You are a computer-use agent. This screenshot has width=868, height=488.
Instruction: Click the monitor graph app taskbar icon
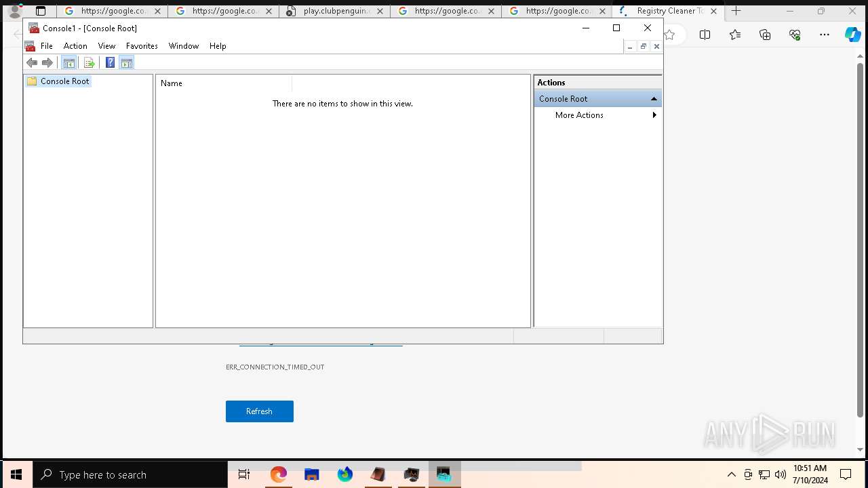click(412, 474)
